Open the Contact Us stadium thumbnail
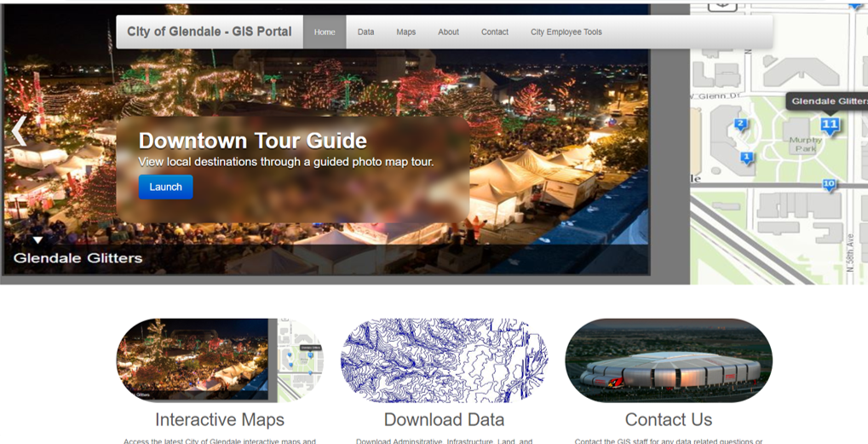This screenshot has width=868, height=444. [669, 360]
